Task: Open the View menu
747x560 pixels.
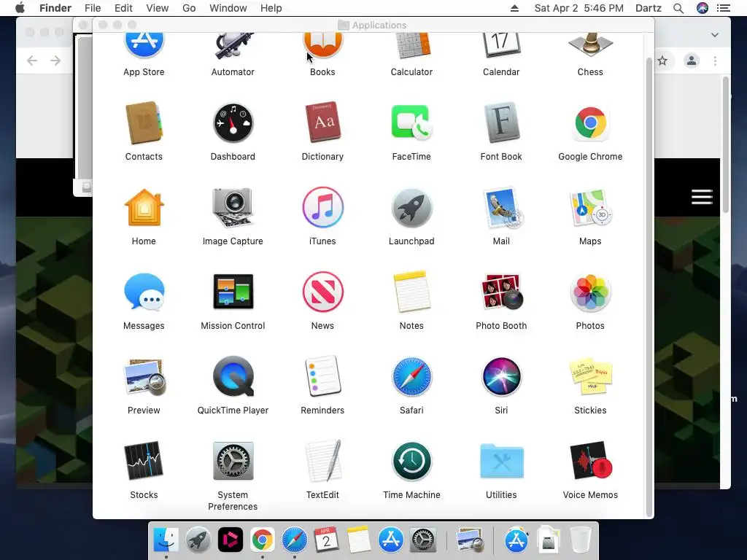Action: click(x=158, y=8)
